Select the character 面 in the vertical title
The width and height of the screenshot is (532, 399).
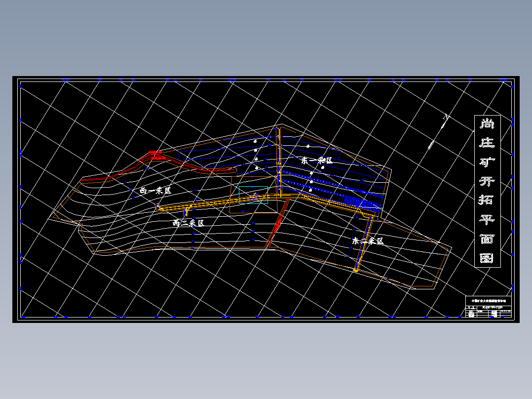point(487,239)
